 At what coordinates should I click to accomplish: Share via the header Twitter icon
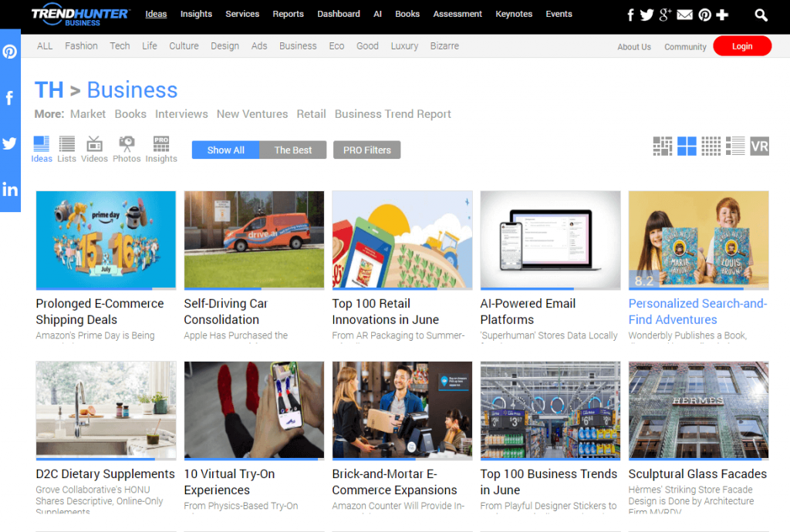647,15
